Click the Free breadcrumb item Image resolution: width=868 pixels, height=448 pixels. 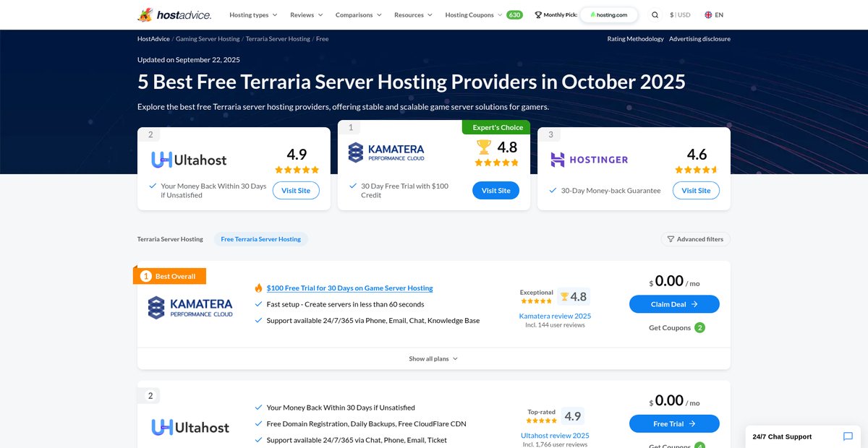(323, 39)
